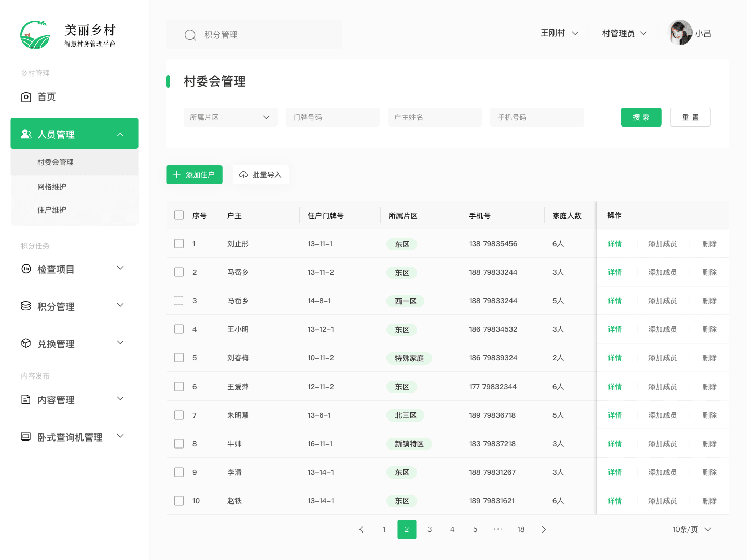Focus the 门牌号码 input field
Screen dimensions: 747x560
pyautogui.click(x=333, y=117)
